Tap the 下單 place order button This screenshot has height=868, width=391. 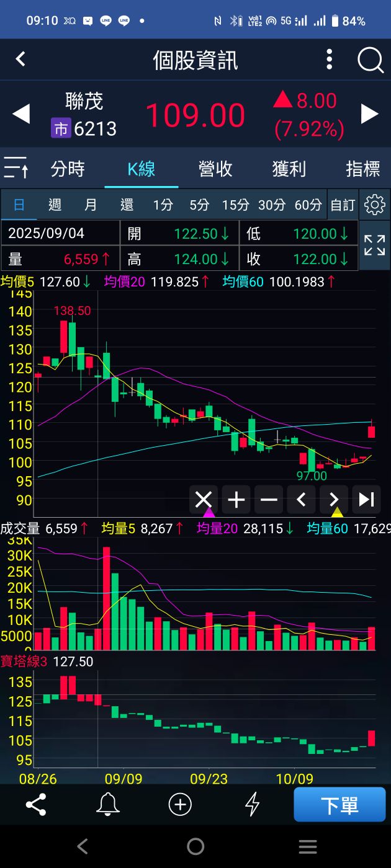coord(340,805)
